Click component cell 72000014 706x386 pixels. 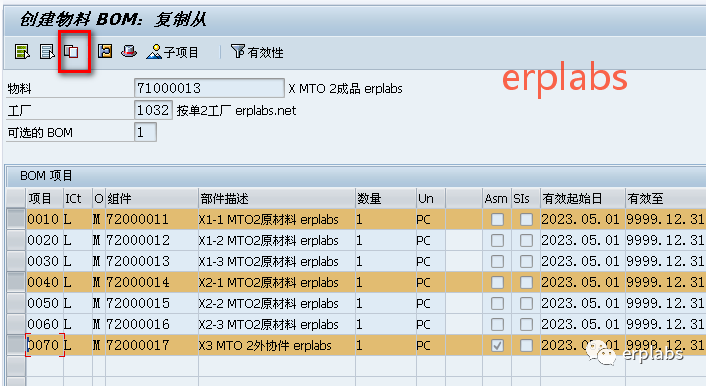(151, 282)
